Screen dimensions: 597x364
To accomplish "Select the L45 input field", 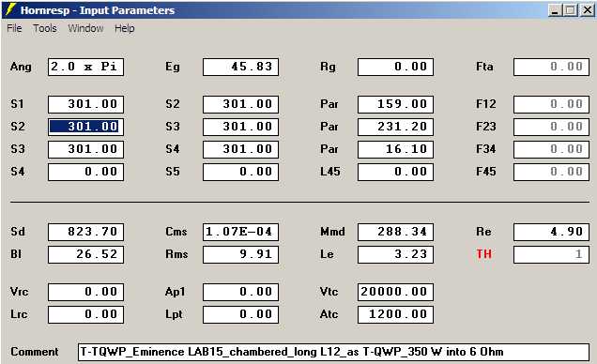I will tap(395, 172).
